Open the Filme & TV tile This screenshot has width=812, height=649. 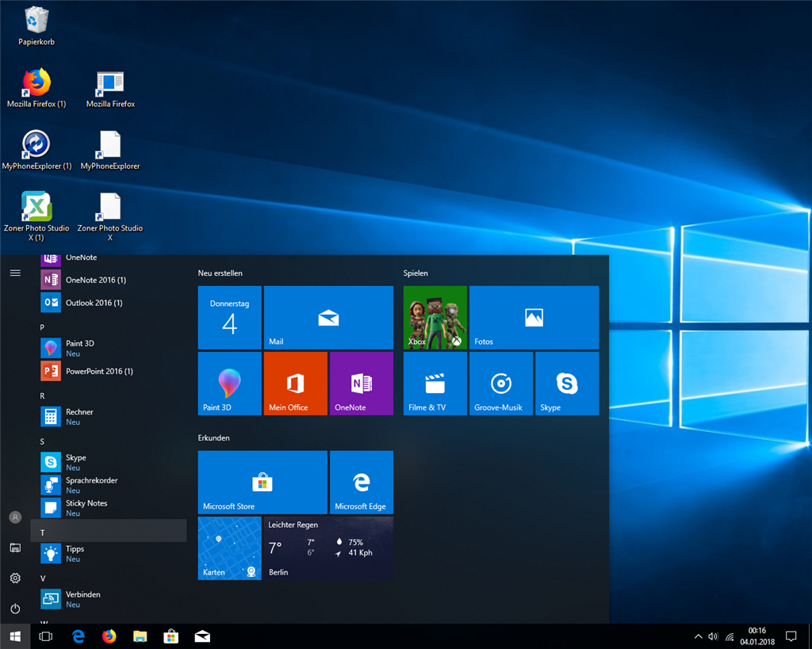(x=435, y=384)
